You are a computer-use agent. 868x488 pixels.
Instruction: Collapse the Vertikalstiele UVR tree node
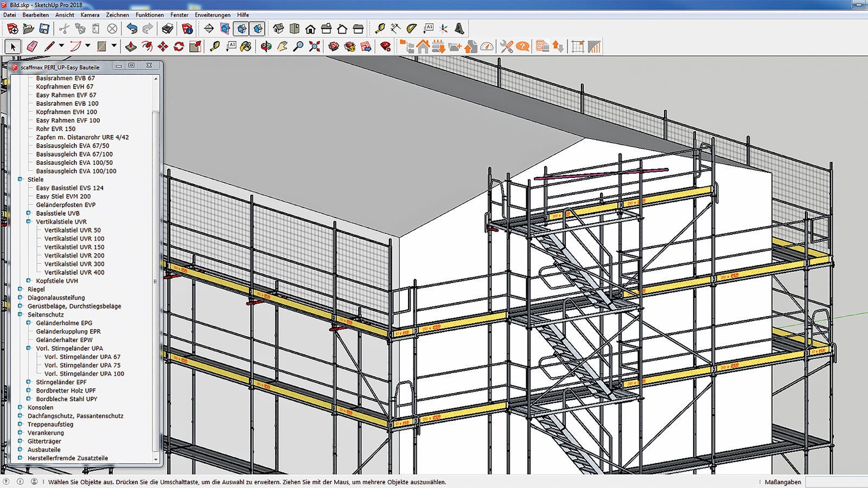[29, 222]
